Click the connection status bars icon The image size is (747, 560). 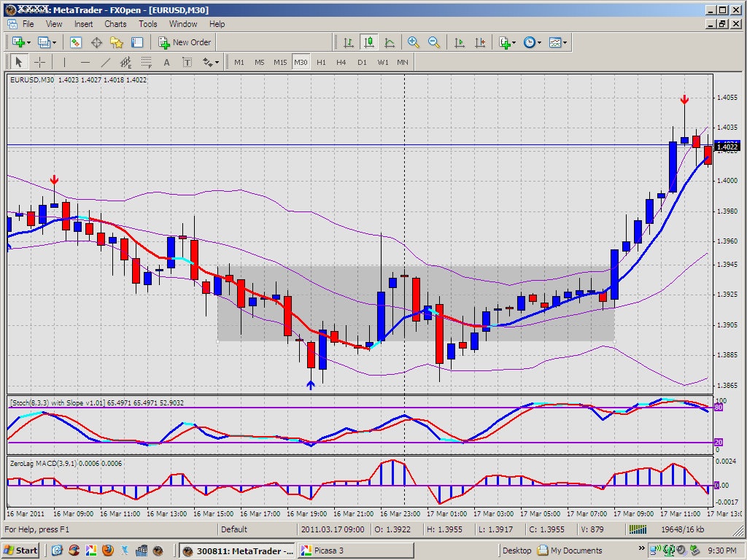[x=638, y=529]
